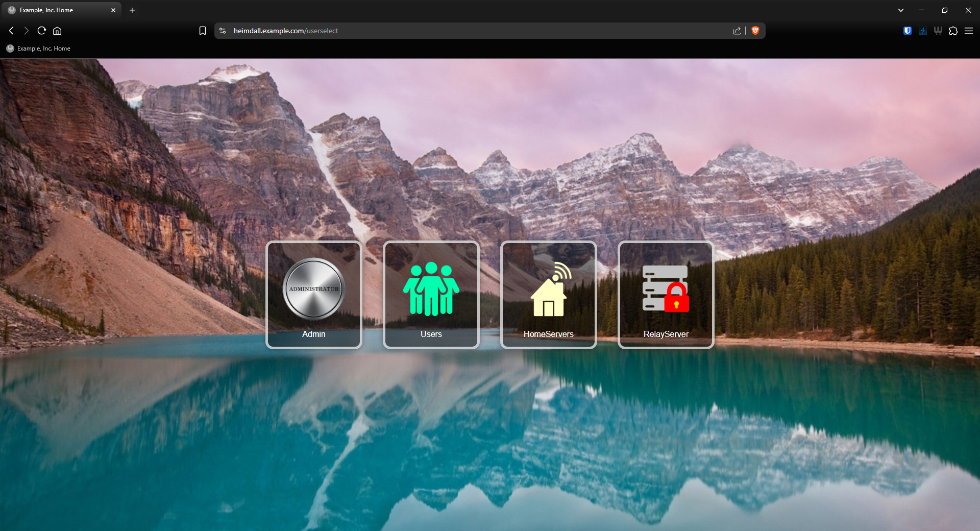Viewport: 980px width, 531px height.
Task: Reload the current page
Action: tap(42, 31)
